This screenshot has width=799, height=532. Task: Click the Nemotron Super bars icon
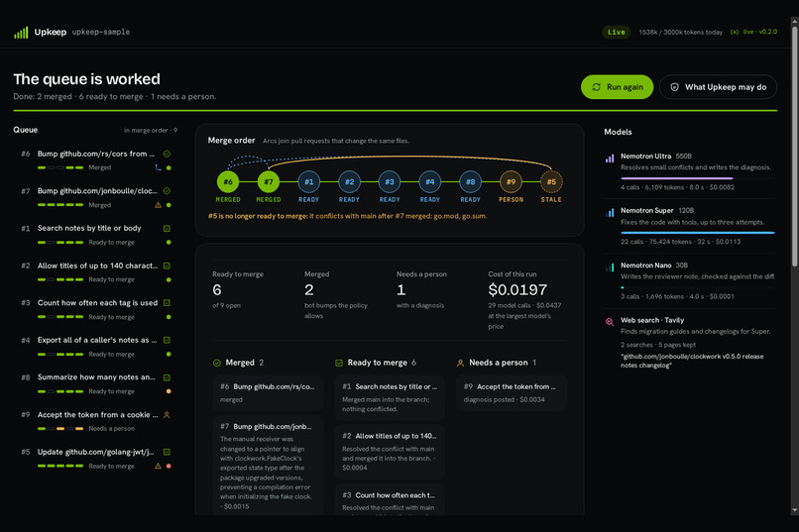point(610,213)
